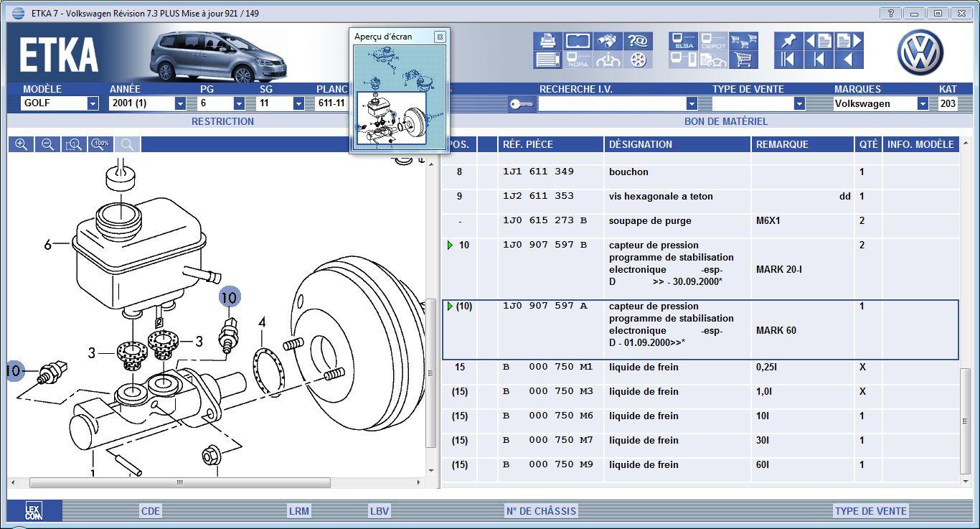Reset diagram zoom to 100%
Viewport: 980px width, 529px height.
pos(100,144)
